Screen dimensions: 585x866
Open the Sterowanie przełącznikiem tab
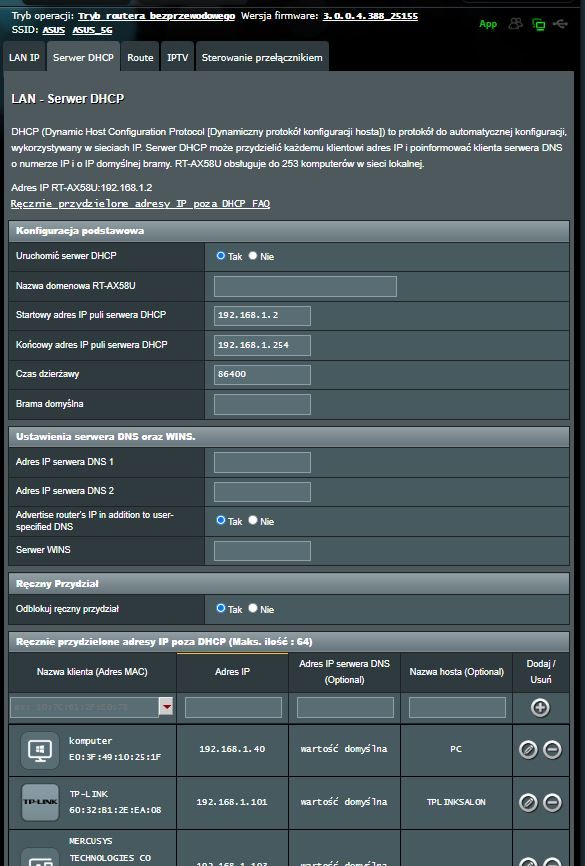pos(262,57)
